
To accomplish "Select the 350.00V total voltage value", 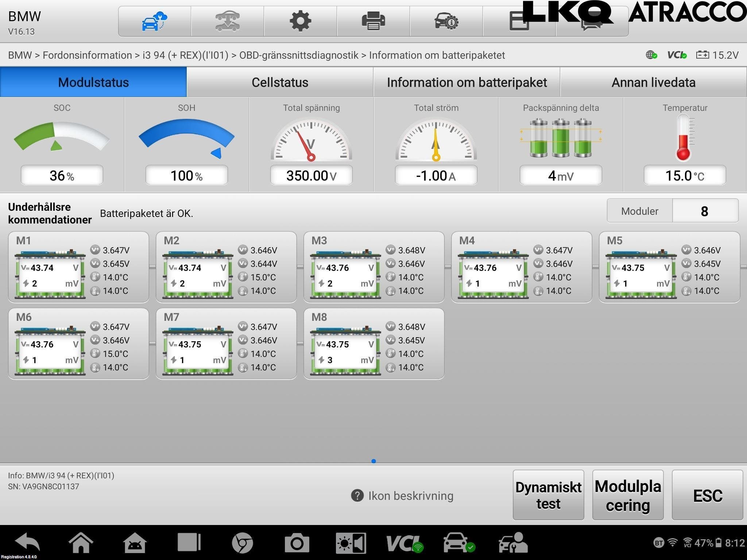I will 311,175.
